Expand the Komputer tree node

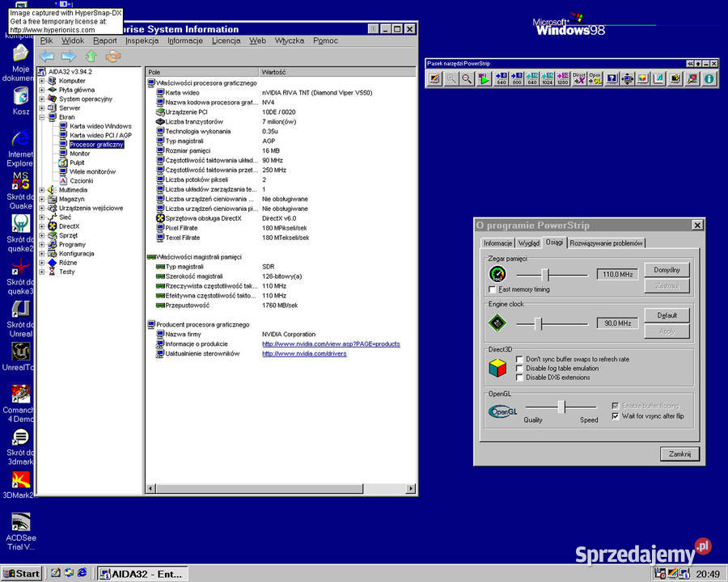coord(42,81)
